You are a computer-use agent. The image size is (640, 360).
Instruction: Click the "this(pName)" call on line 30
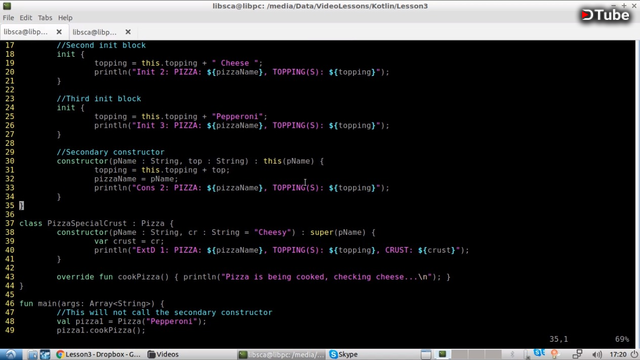click(x=289, y=161)
